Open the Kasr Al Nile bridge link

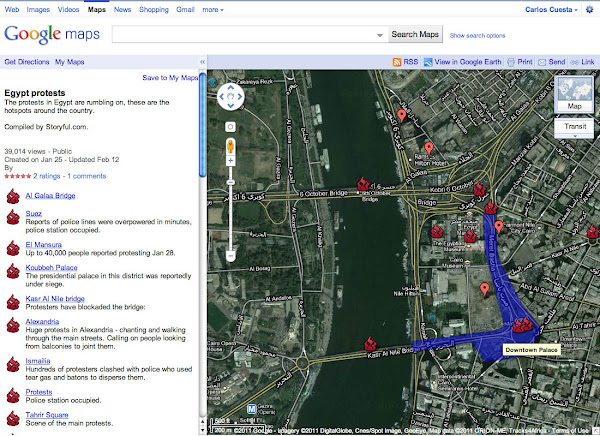pyautogui.click(x=55, y=299)
